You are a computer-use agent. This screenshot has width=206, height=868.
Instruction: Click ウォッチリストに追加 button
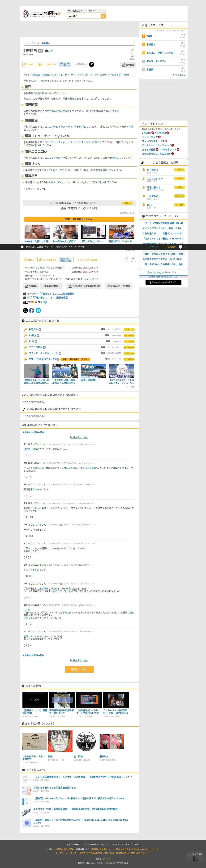coord(87,260)
